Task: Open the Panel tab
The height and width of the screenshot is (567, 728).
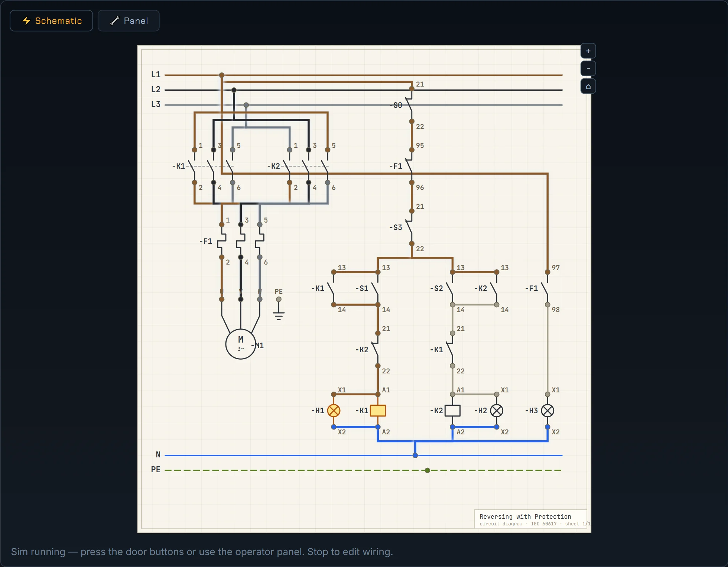Action: point(129,21)
